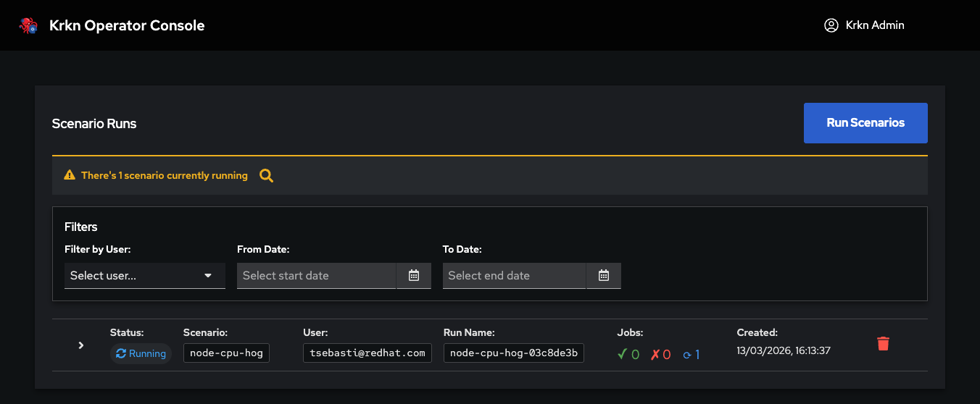Image resolution: width=980 pixels, height=404 pixels.
Task: Open the From Date calendar picker
Action: [x=414, y=275]
